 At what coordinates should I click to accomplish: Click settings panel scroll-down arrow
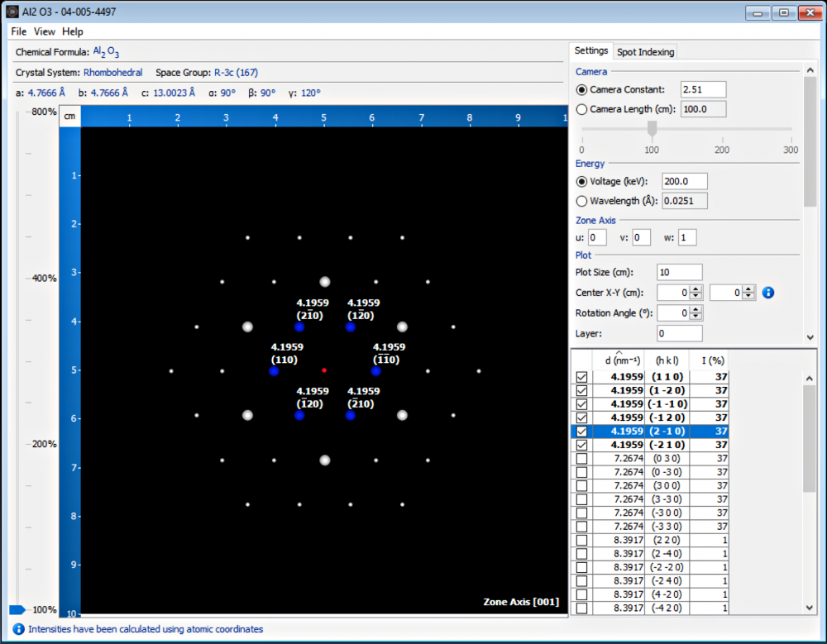[810, 337]
